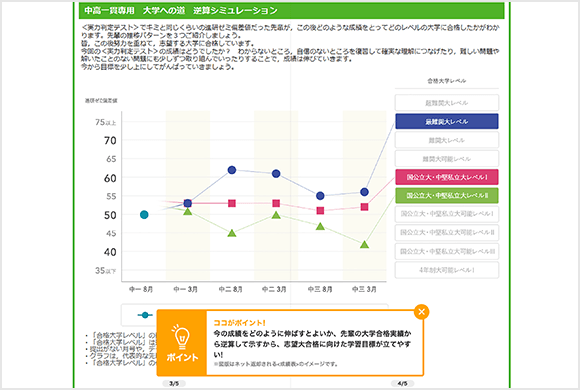
Task: Select the 難関大レベル level box
Action: coord(446,140)
